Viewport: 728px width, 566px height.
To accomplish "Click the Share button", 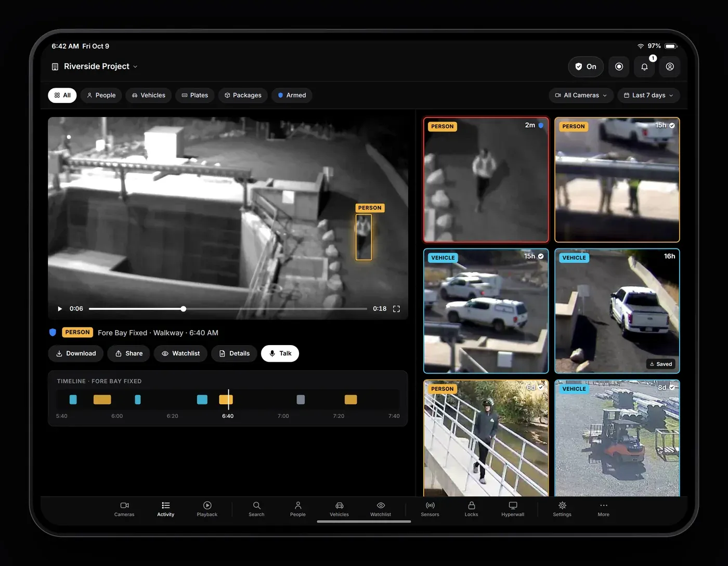I will click(129, 353).
